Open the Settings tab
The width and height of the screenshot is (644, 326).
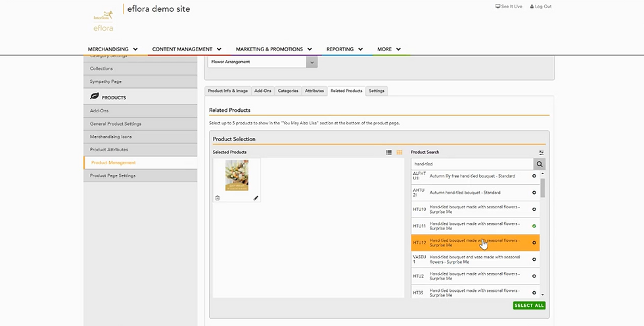[x=376, y=91]
